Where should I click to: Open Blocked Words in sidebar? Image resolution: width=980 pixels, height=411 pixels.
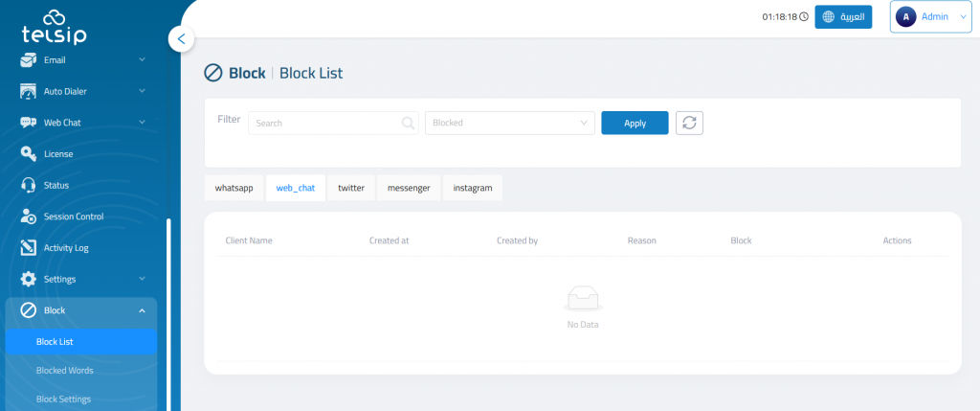64,370
